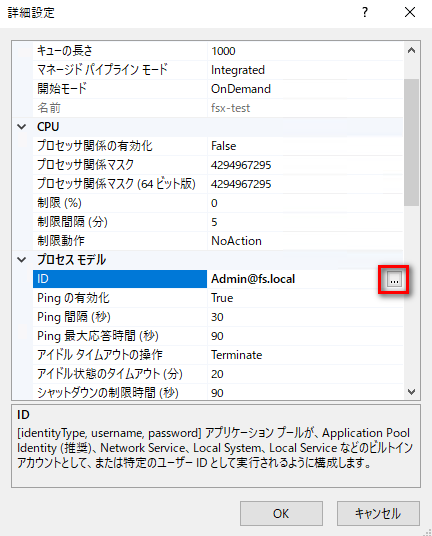The image size is (432, 536).
Task: Click the Admin@fs.local identity value
Action: pyautogui.click(x=253, y=279)
